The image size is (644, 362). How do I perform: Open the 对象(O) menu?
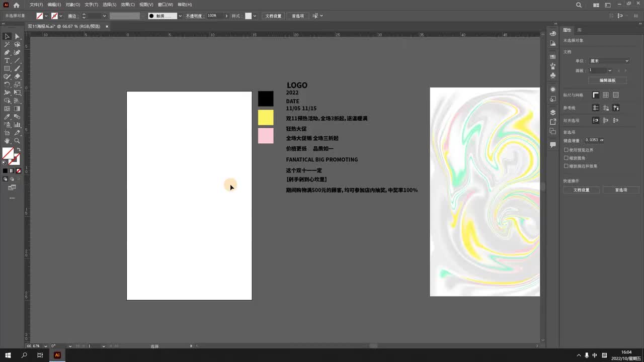pyautogui.click(x=72, y=5)
